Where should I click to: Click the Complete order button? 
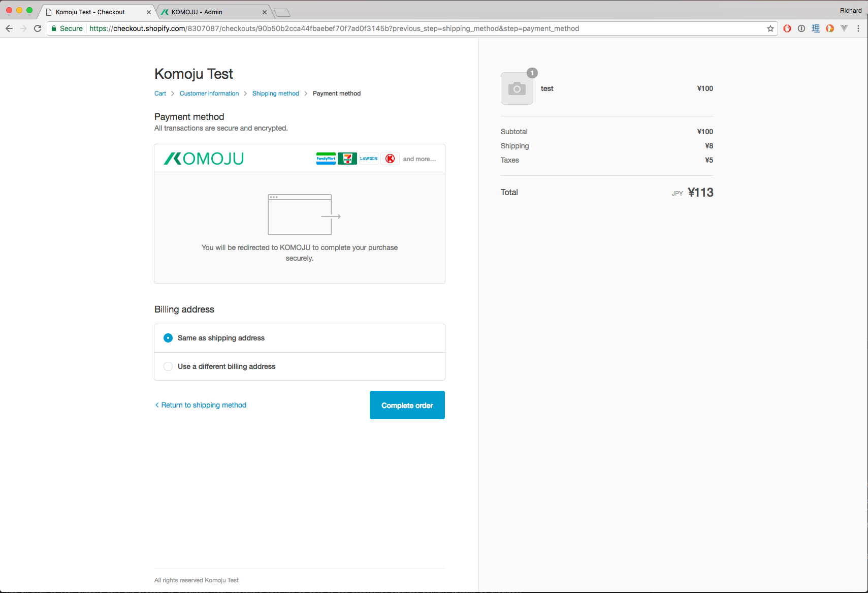point(407,405)
